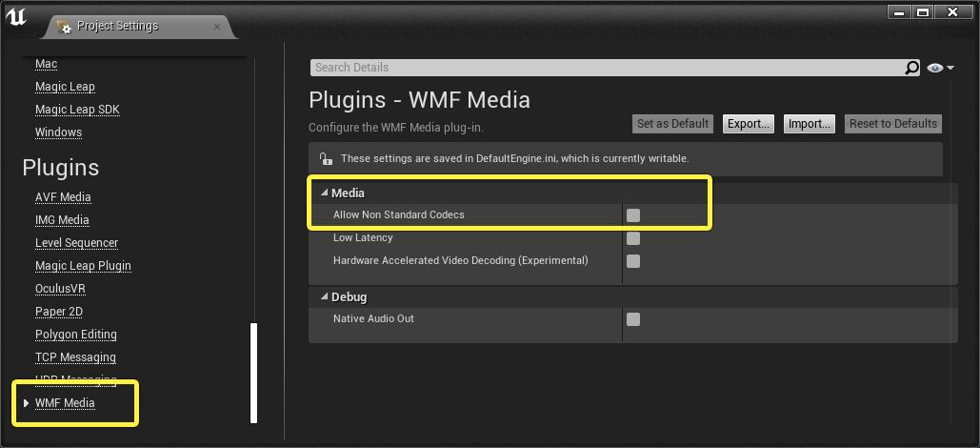Open Level Sequencer plugin settings

[x=76, y=243]
